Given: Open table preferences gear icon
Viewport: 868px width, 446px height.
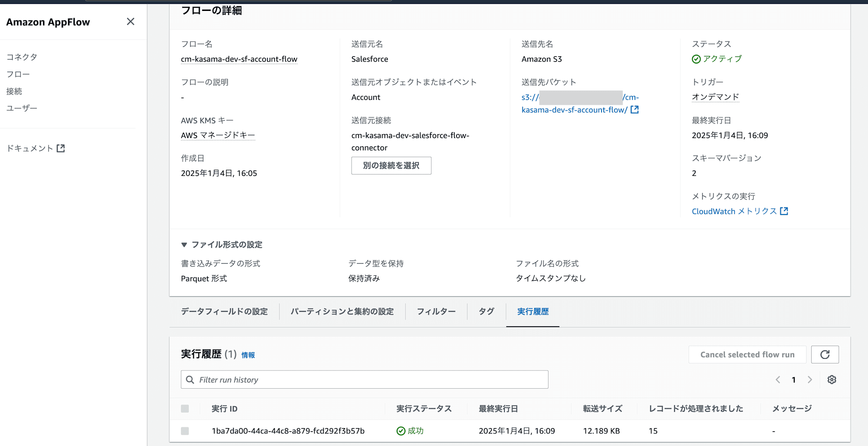Looking at the screenshot, I should coord(832,380).
